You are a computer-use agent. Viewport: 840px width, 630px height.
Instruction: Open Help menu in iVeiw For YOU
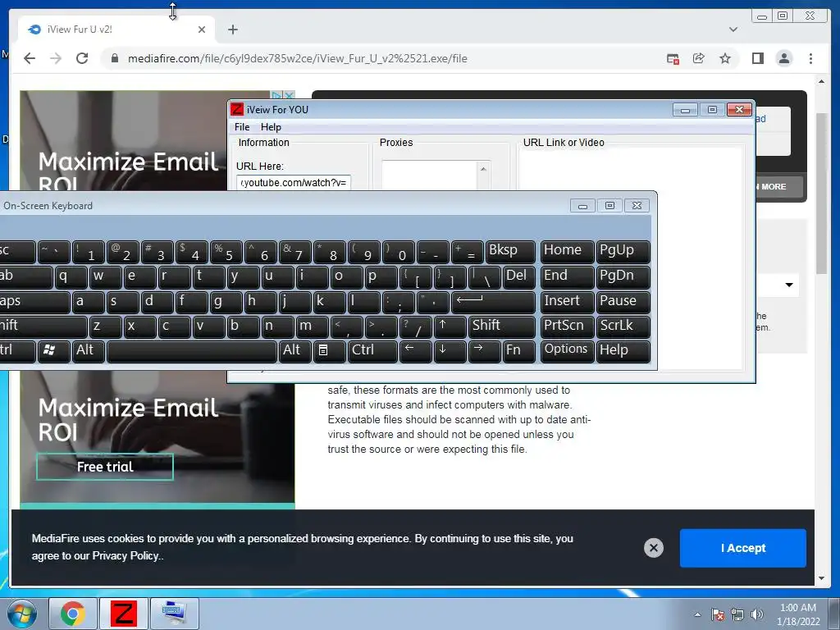coord(271,127)
